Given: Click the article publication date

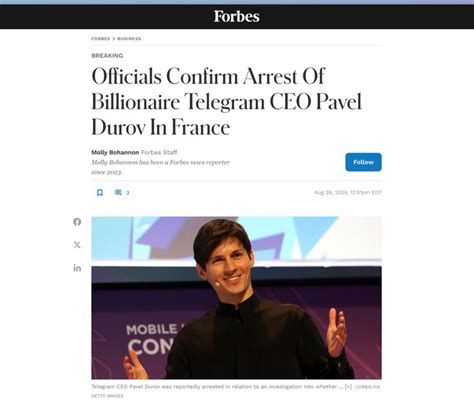Looking at the screenshot, I should pos(348,192).
